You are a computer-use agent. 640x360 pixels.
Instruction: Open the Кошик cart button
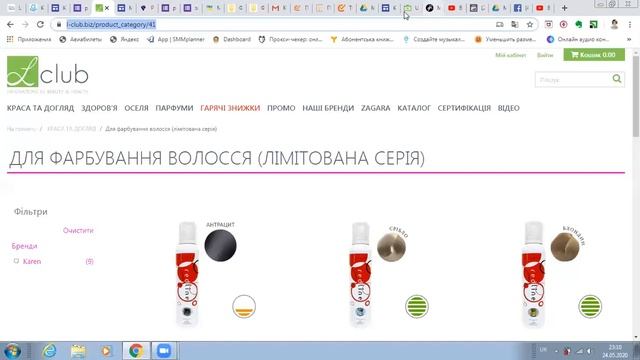[594, 55]
